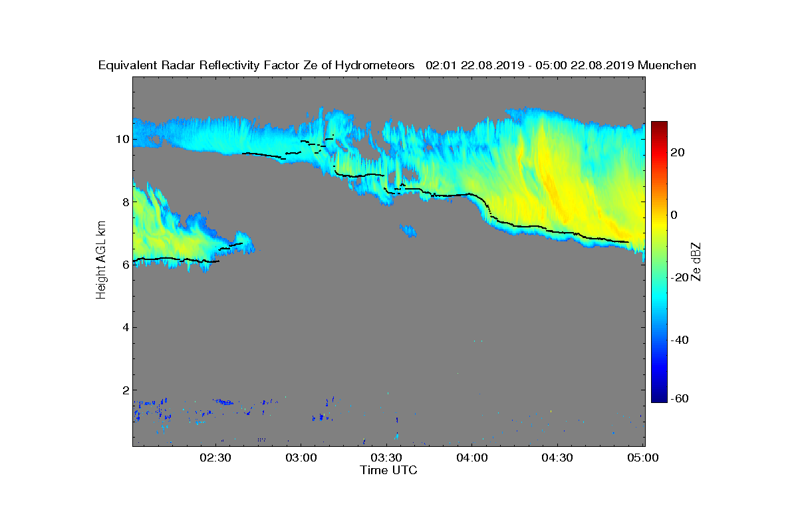Click the 6 km height tick label
798x532 pixels.
click(x=124, y=265)
